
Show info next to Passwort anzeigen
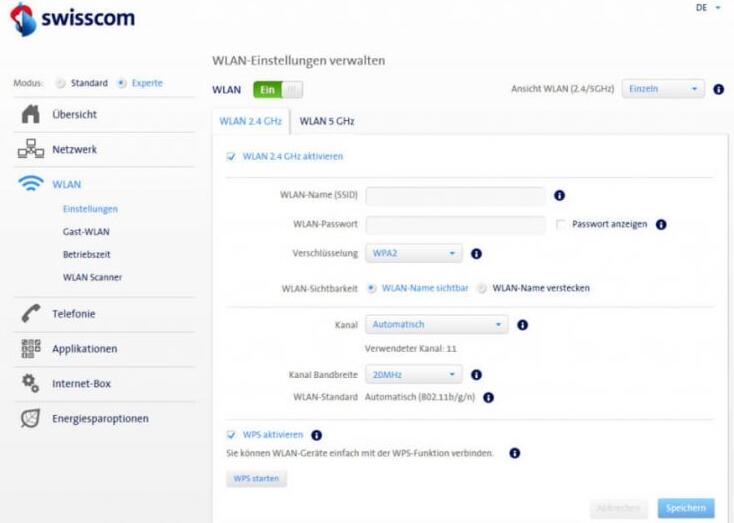pyautogui.click(x=661, y=224)
